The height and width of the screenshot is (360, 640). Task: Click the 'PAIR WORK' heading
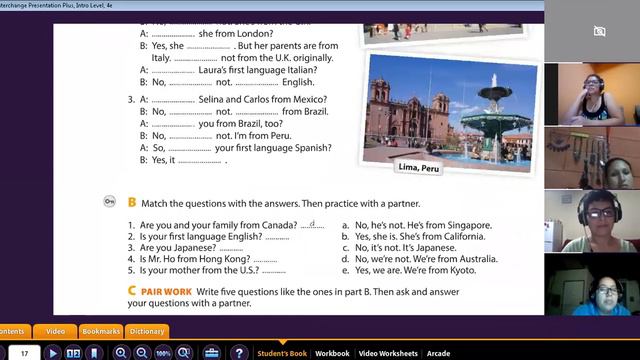[166, 292]
